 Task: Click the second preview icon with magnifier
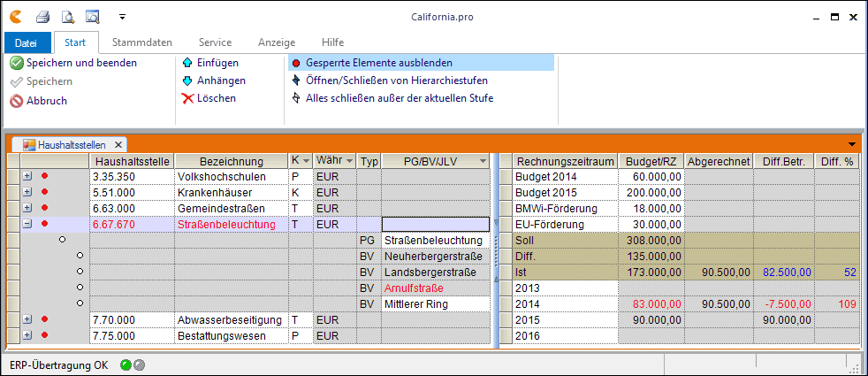[x=93, y=17]
